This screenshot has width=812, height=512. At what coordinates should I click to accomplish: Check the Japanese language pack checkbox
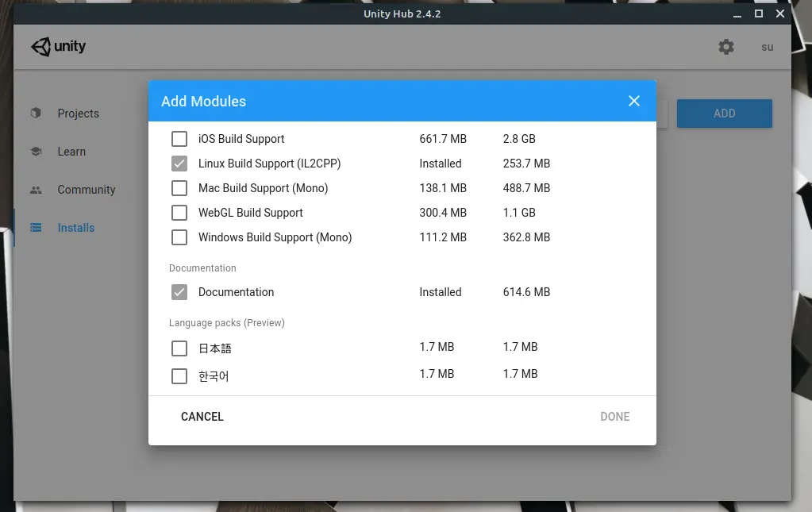(x=179, y=348)
